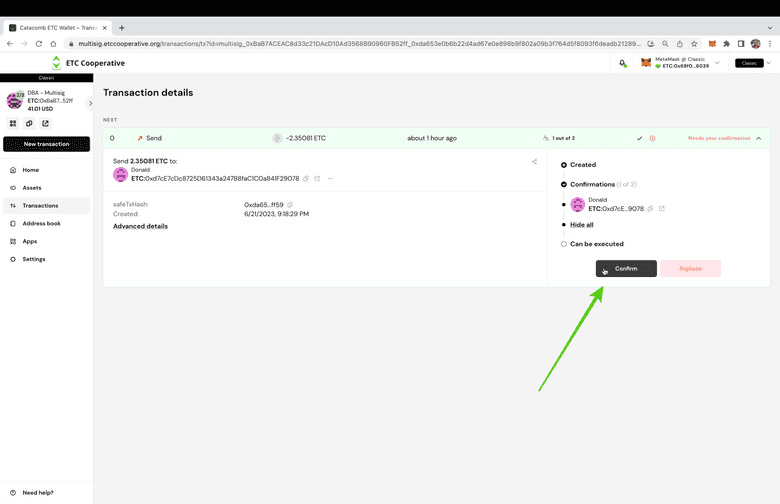
Task: Open Address book in the sidebar
Action: 41,224
